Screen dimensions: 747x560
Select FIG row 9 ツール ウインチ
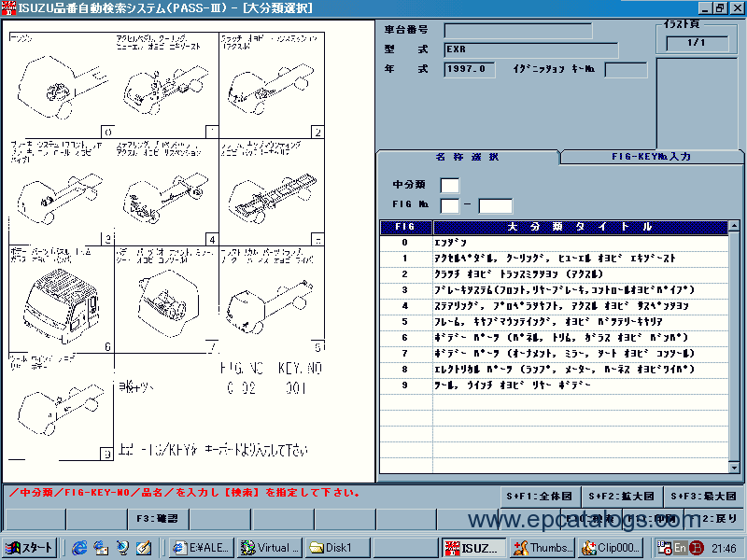pyautogui.click(x=554, y=385)
